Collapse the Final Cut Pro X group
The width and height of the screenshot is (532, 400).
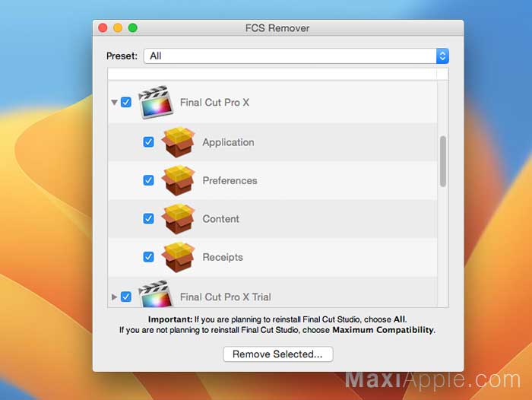114,102
